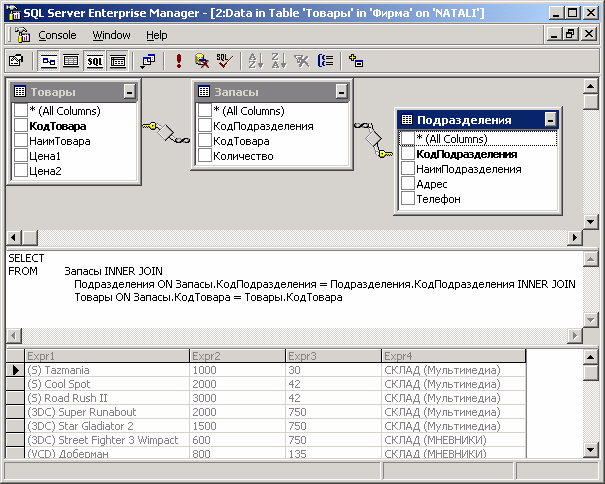Click the Verify SQL icon
This screenshot has width=605, height=484.
pyautogui.click(x=224, y=61)
